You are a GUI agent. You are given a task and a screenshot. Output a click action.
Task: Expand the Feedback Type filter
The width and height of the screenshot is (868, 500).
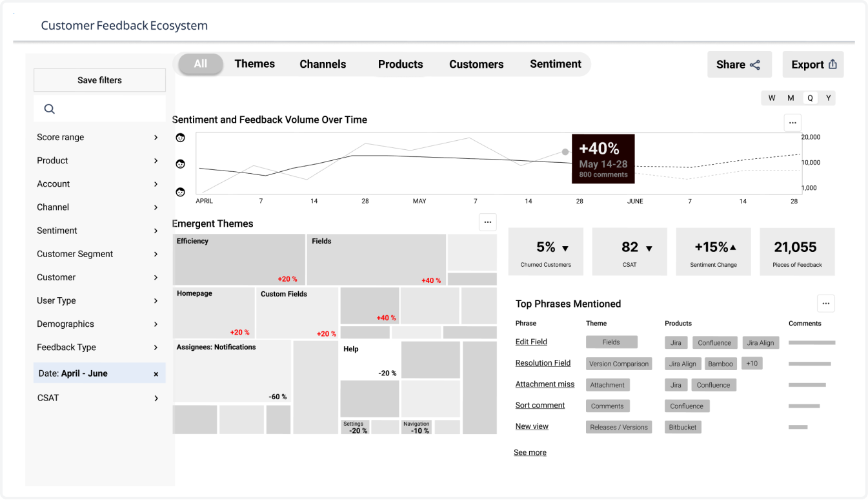tap(156, 348)
